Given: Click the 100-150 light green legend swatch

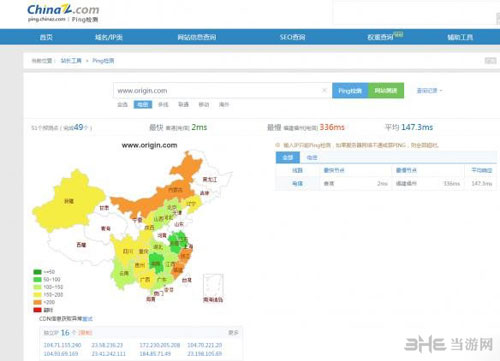Looking at the screenshot, I should point(37,287).
